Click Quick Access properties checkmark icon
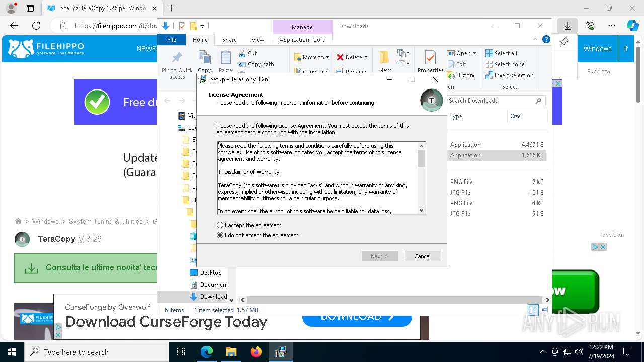The image size is (644, 362). coord(182,26)
